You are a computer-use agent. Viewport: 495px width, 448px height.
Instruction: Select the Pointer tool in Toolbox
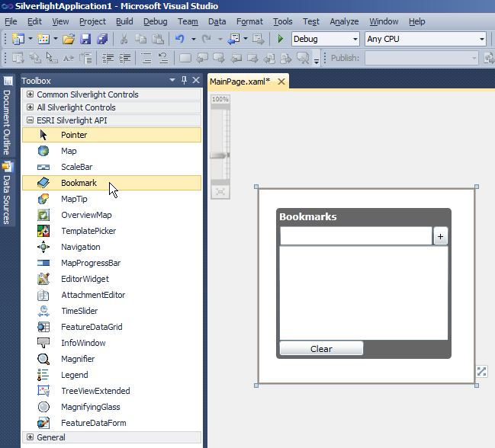click(x=112, y=135)
